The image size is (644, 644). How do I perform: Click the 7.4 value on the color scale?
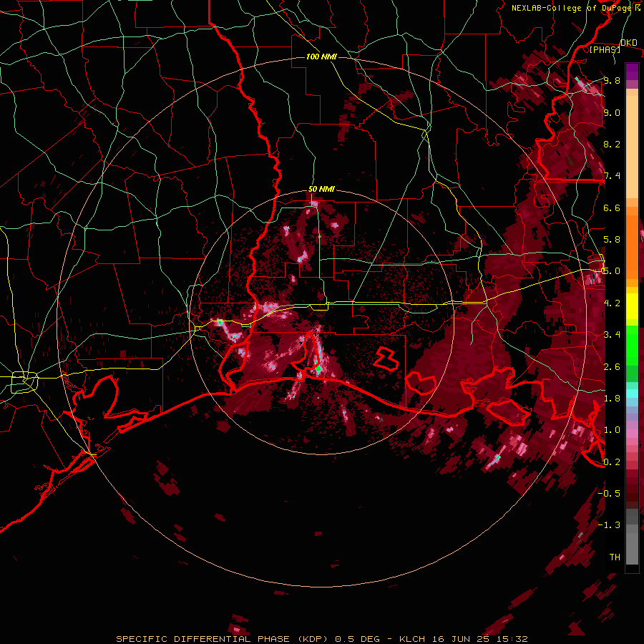point(612,176)
